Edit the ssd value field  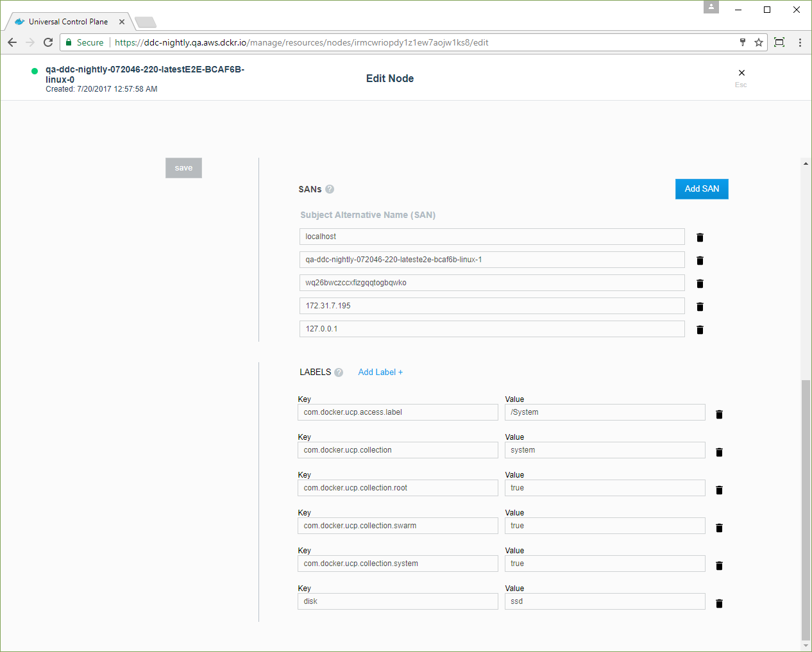pos(604,601)
